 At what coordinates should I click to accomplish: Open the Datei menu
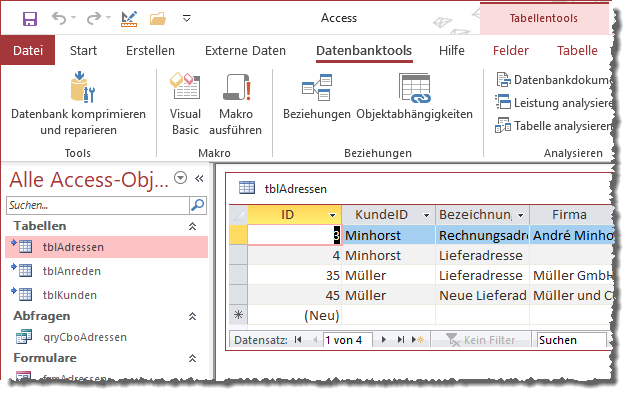pos(28,50)
